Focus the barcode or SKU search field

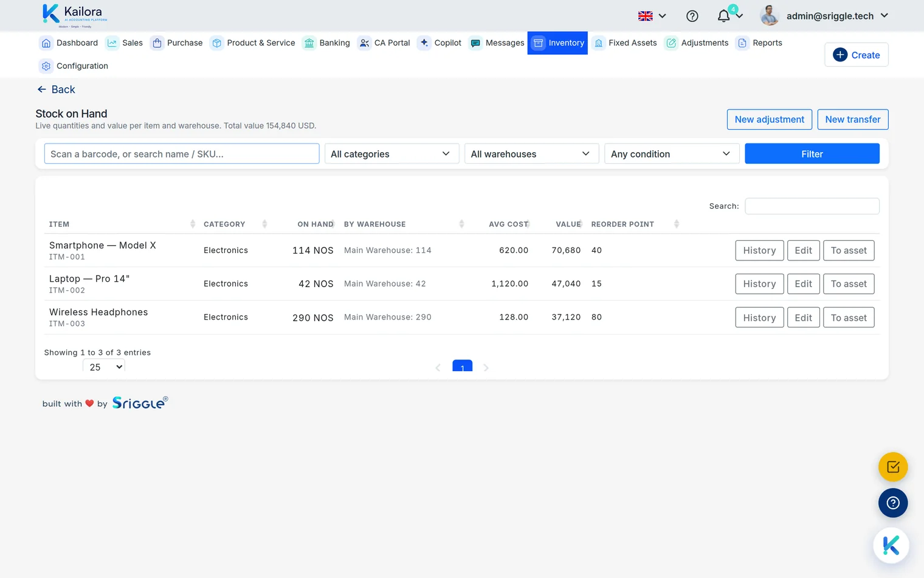click(182, 154)
